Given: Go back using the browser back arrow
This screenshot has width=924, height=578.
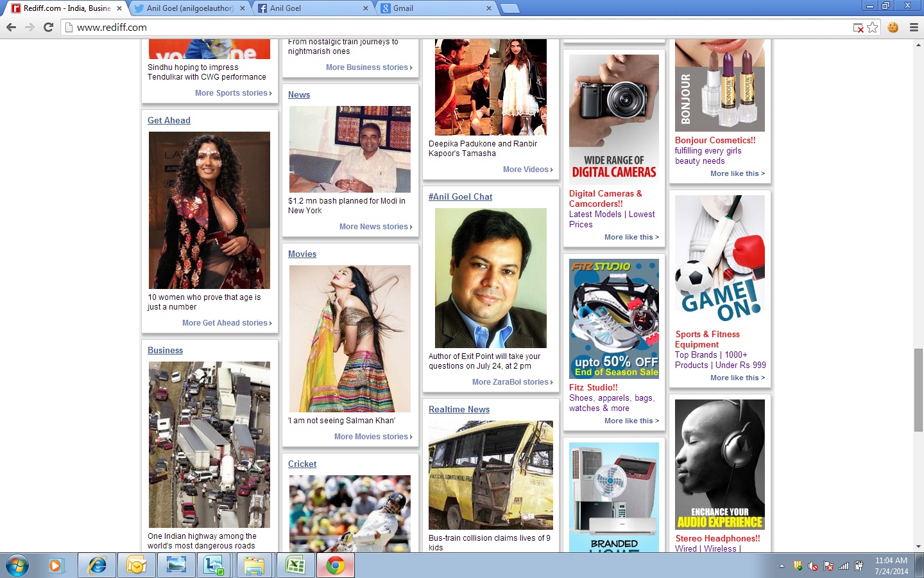Looking at the screenshot, I should [x=11, y=27].
